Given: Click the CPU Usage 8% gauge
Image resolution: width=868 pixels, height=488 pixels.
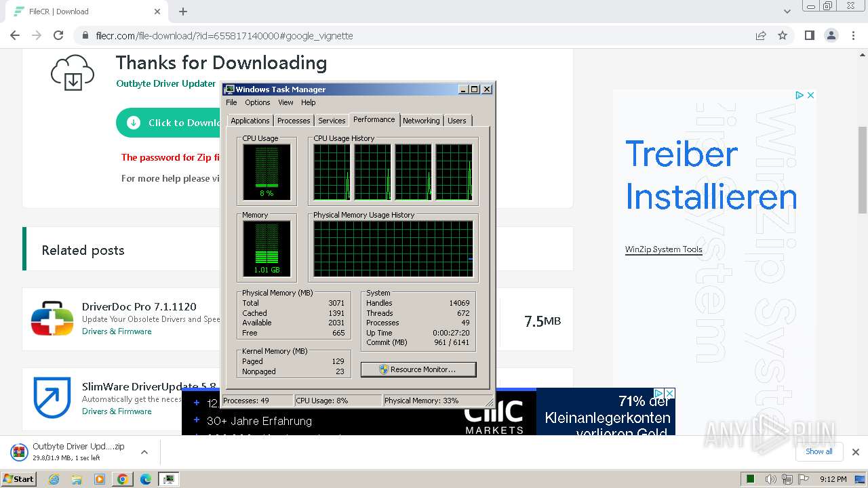Looking at the screenshot, I should point(267,172).
